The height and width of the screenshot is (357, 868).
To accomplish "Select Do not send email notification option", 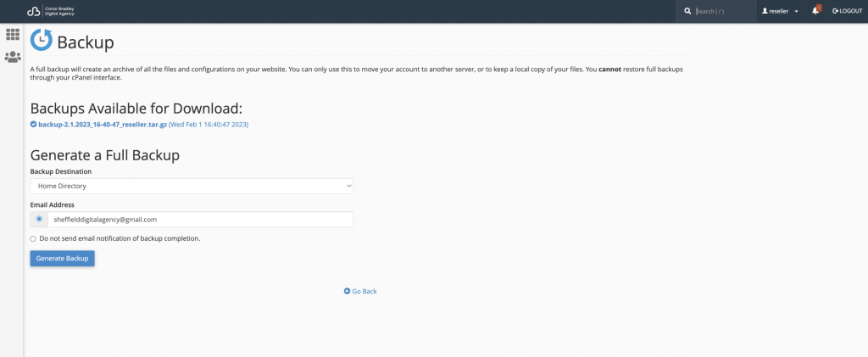I will click(33, 239).
